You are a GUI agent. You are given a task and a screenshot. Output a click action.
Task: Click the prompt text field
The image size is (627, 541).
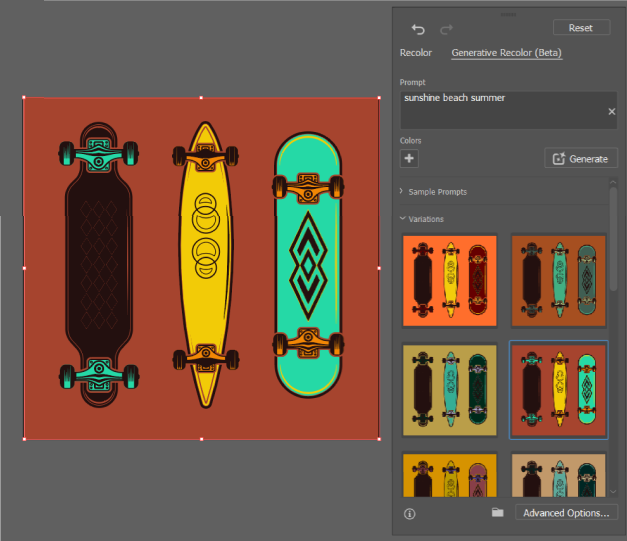tap(500, 110)
